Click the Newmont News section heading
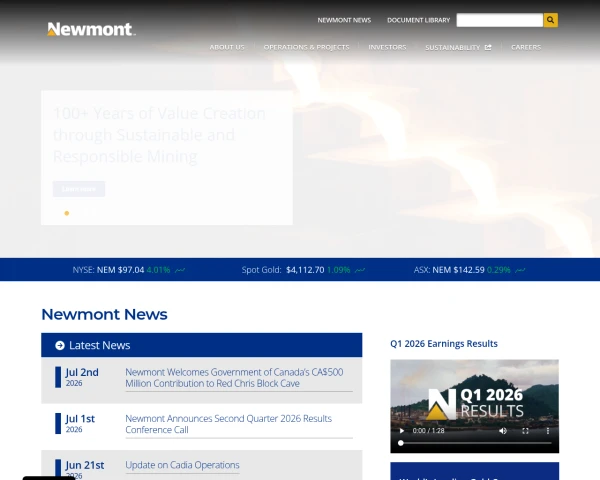Viewport: 600px width, 480px height. (104, 314)
